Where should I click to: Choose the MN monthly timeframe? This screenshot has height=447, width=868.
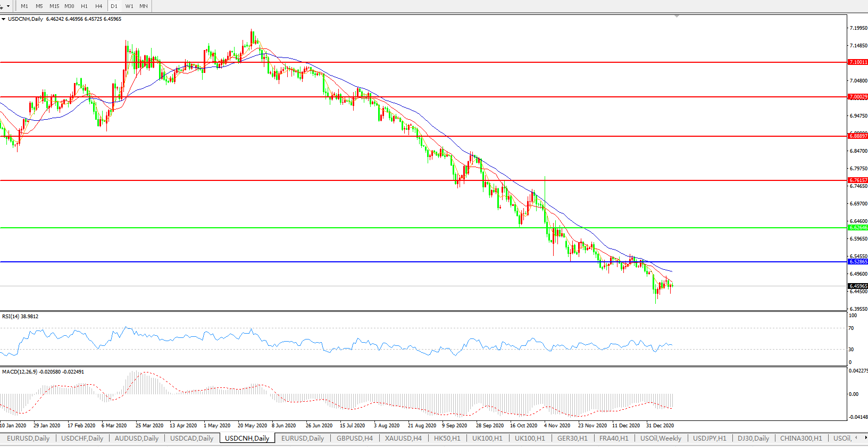144,6
